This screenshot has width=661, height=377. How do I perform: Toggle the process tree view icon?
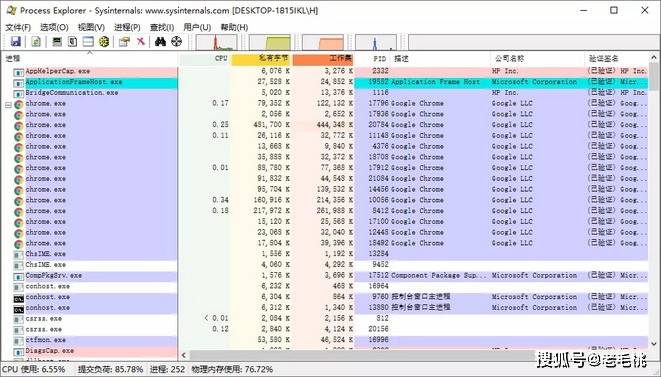(73, 41)
